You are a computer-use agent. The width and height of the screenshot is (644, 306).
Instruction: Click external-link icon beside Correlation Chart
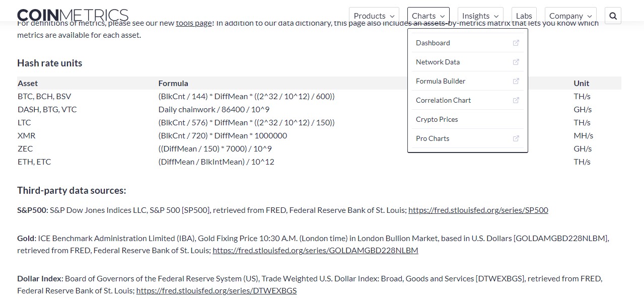pos(516,100)
